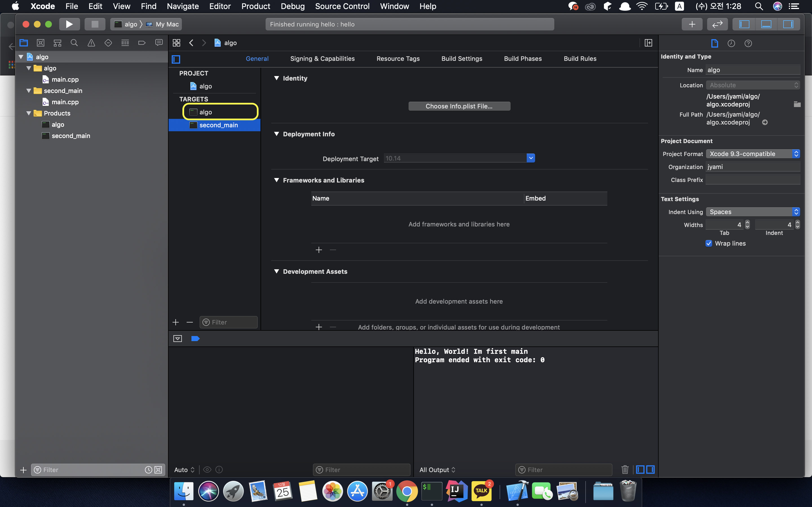The width and height of the screenshot is (812, 507).
Task: Select the second_main target
Action: coord(219,125)
